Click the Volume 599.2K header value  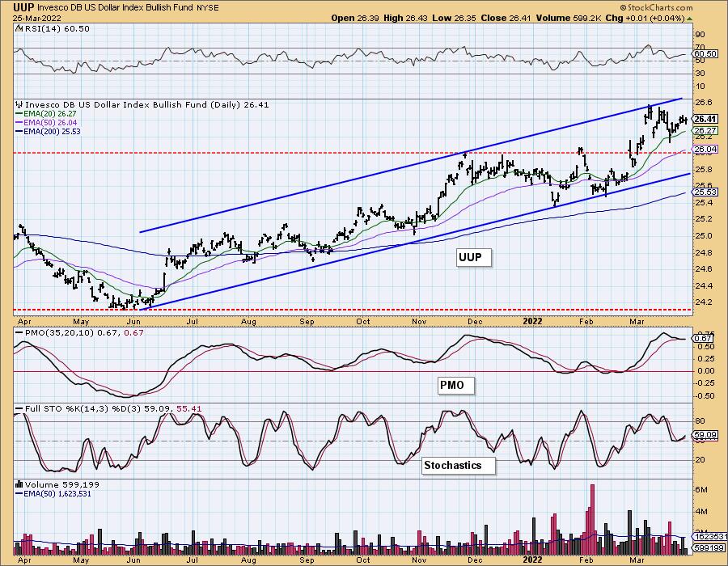pyautogui.click(x=569, y=18)
